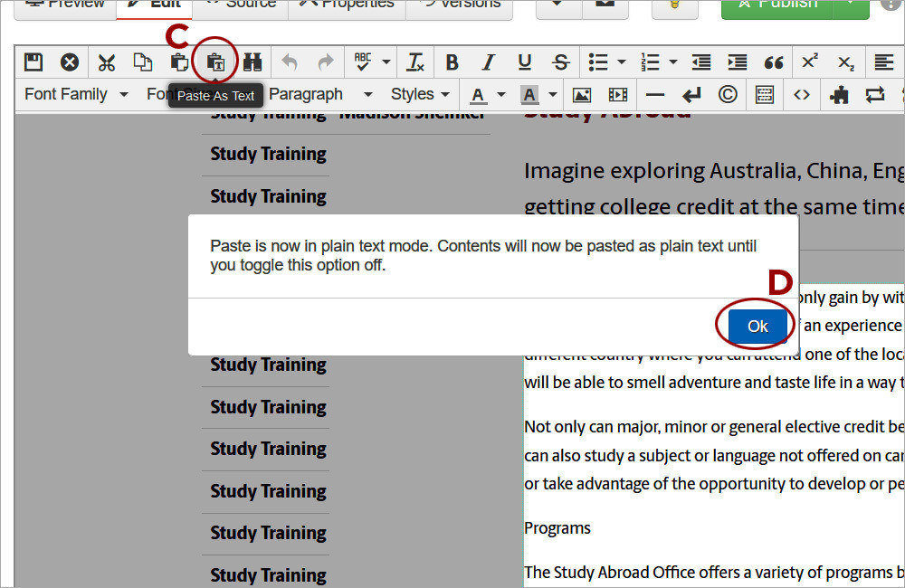Open Find and Replace
Screen dimensions: 905x588
[252, 62]
